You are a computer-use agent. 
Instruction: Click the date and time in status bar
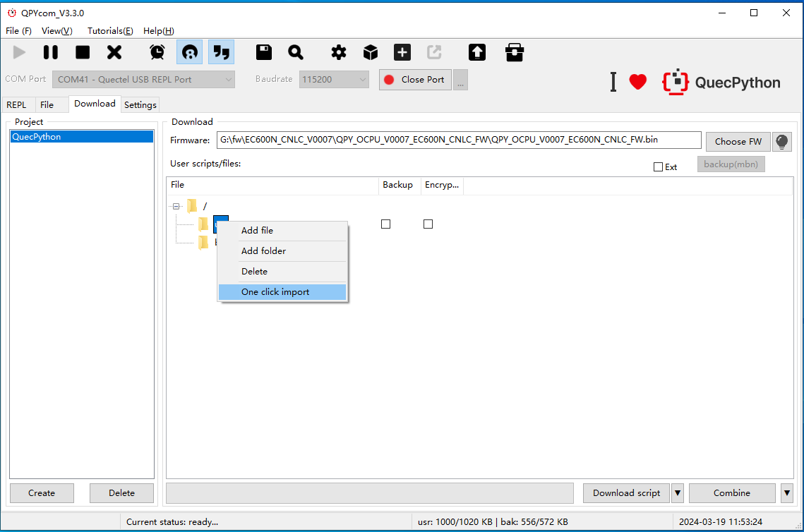(x=721, y=521)
